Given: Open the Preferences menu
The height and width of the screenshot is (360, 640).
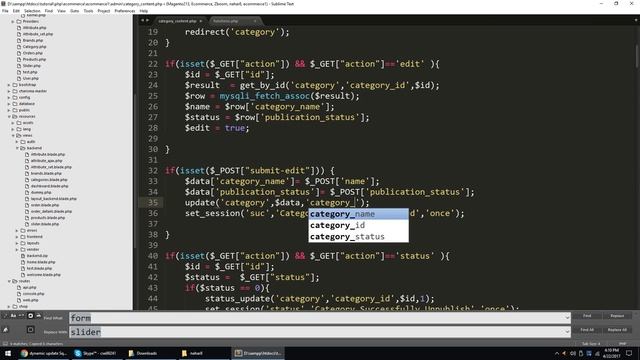Looking at the screenshot, I should [x=124, y=11].
